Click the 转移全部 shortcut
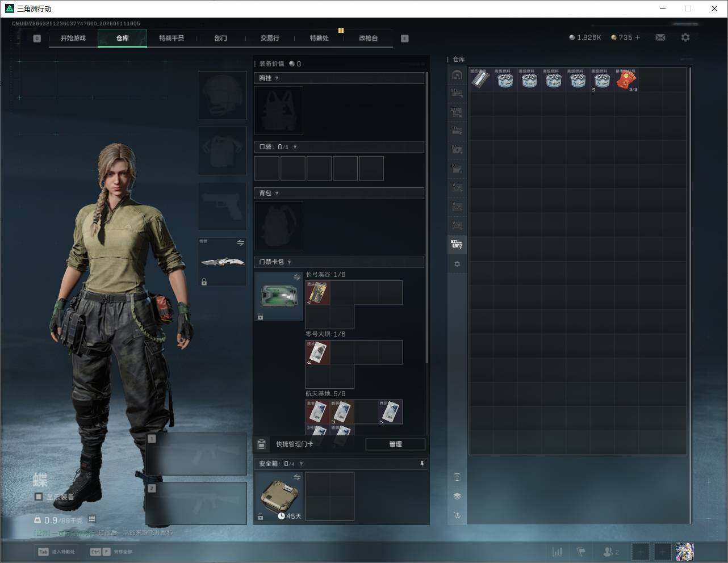 (x=111, y=552)
